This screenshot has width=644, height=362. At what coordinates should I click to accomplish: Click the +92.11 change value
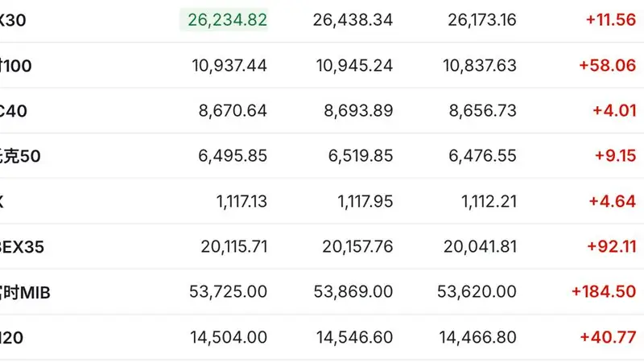(612, 246)
